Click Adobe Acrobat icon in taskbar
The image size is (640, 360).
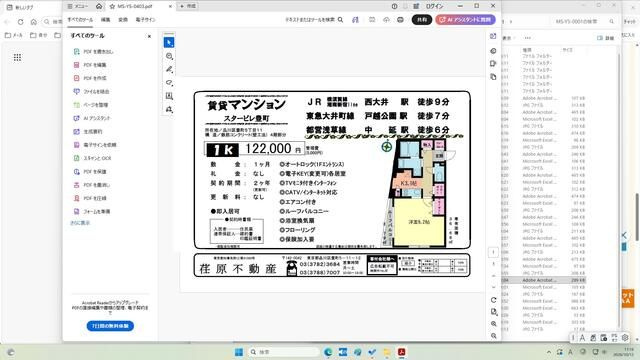[x=402, y=352]
